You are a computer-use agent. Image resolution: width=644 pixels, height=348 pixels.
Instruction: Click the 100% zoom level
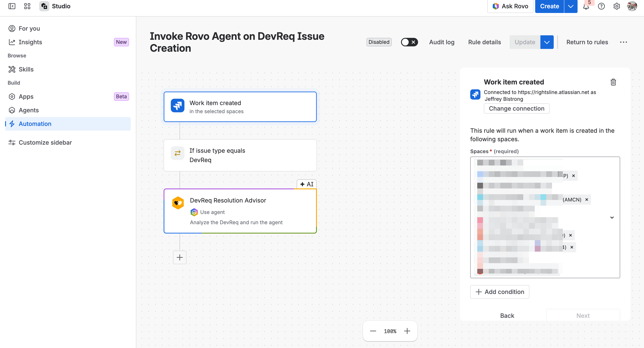point(390,331)
